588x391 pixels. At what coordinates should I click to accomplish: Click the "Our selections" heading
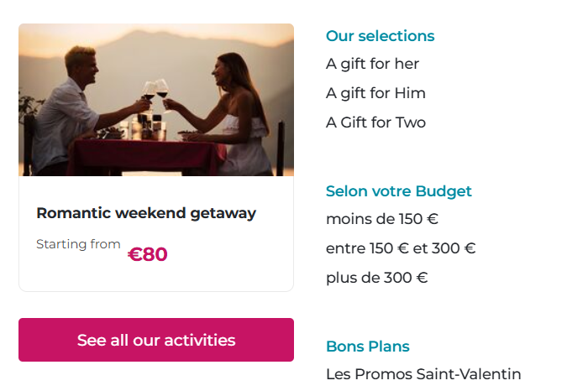coord(380,36)
